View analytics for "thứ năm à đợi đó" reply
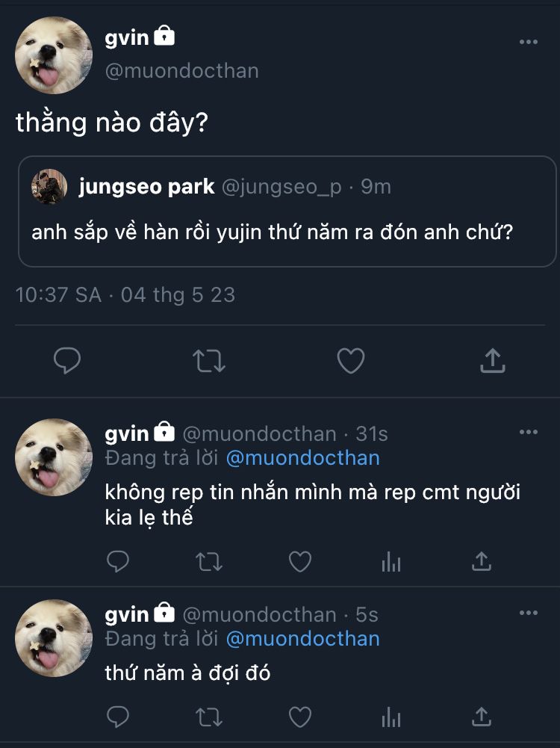The height and width of the screenshot is (748, 560). pos(391,717)
